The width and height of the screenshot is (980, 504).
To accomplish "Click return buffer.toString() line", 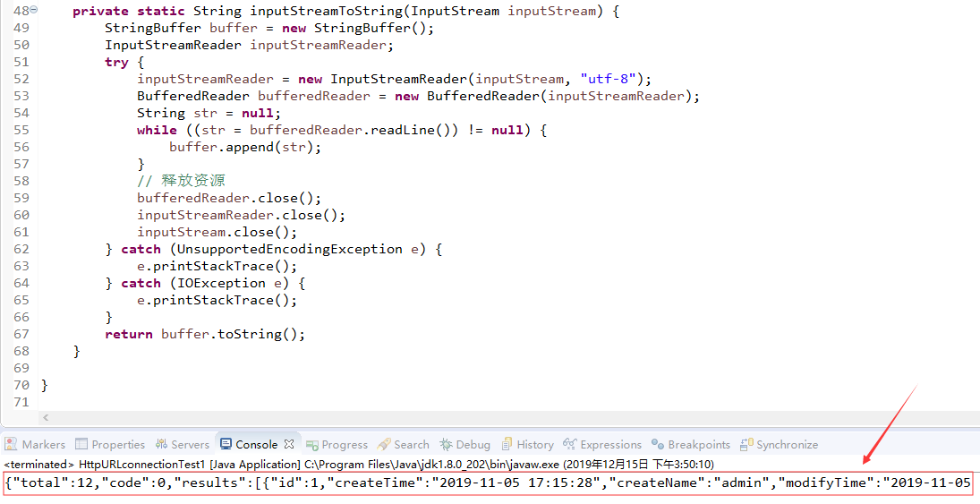I will (x=205, y=334).
